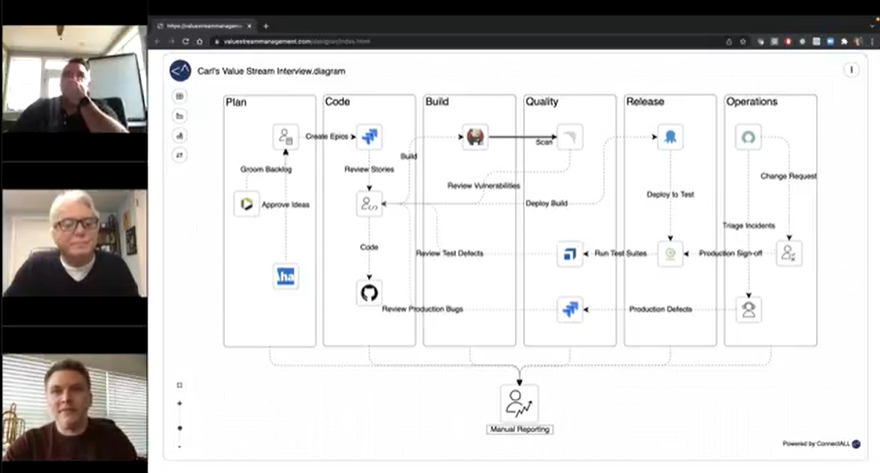Click the Review Stories label
The image size is (880, 473).
(369, 169)
